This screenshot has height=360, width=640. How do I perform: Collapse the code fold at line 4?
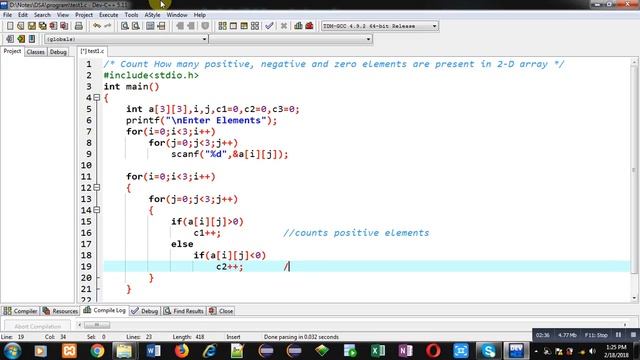[97, 98]
